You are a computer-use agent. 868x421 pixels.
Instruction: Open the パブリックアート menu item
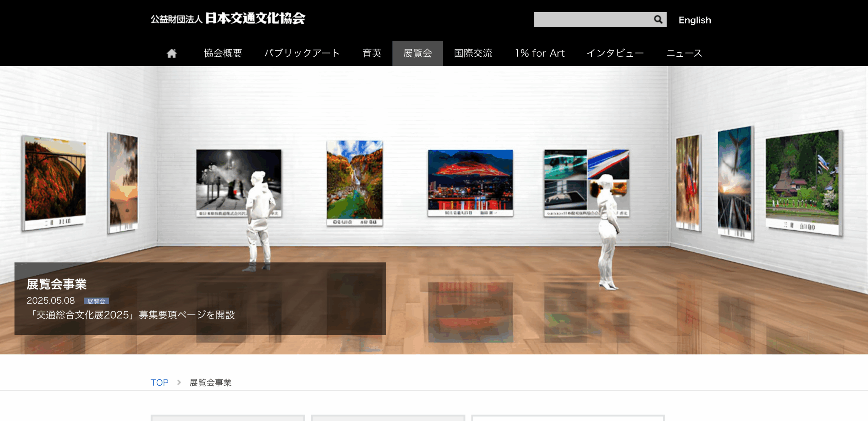tap(302, 53)
